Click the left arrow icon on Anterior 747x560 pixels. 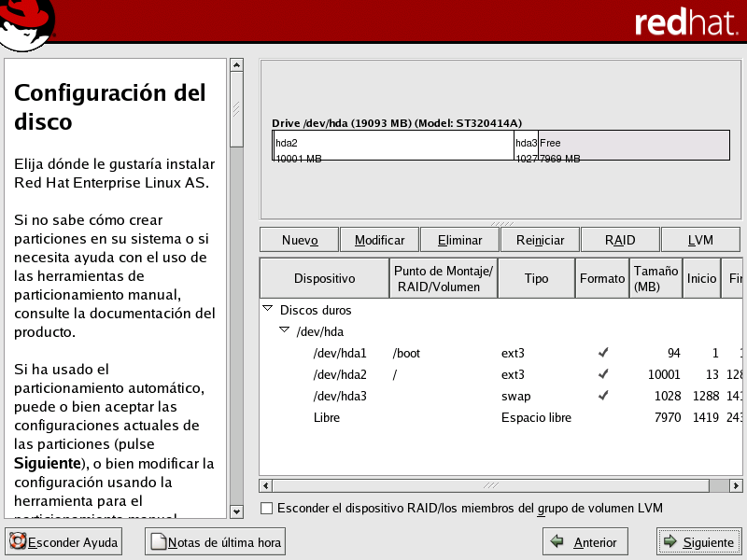(557, 542)
